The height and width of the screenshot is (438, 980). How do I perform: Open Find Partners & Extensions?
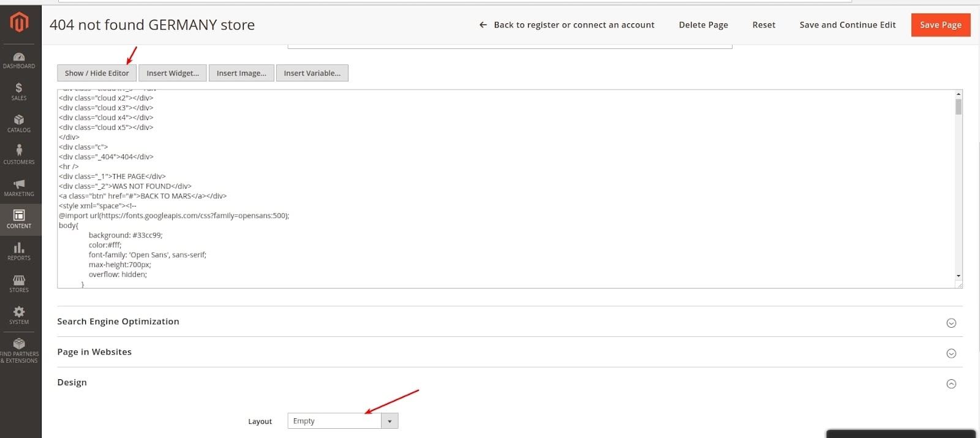point(19,351)
